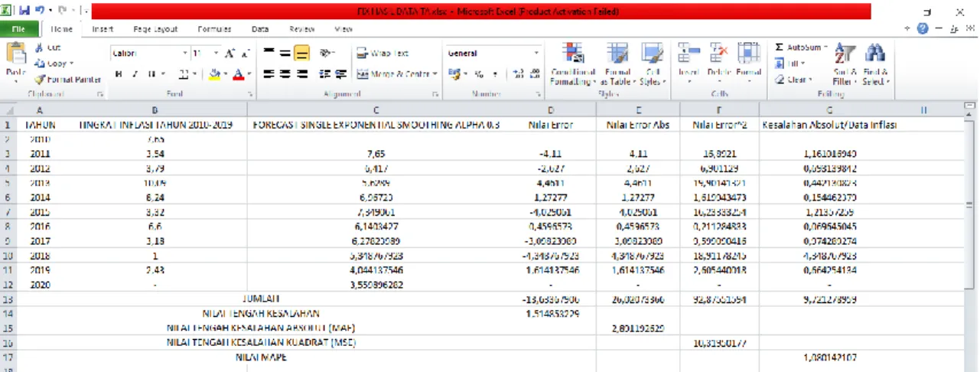Toggle underline formatting
Screen dimensions: 980x372
coord(152,74)
